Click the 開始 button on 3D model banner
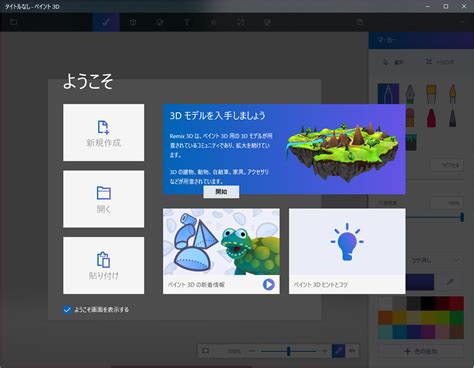 (x=221, y=192)
